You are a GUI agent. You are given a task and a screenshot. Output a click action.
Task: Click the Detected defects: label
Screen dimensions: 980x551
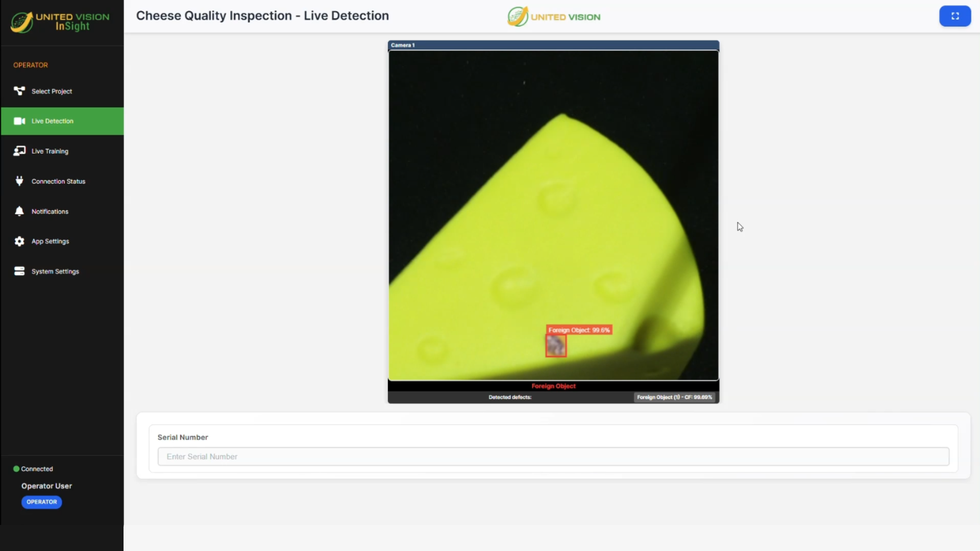(510, 397)
